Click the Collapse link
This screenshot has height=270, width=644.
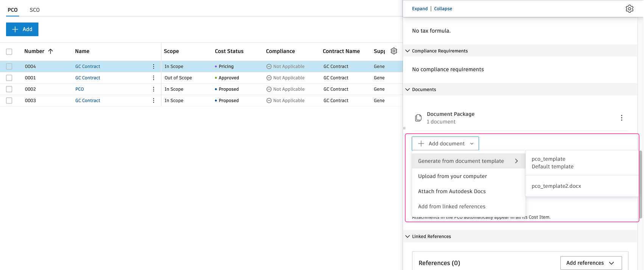443,9
